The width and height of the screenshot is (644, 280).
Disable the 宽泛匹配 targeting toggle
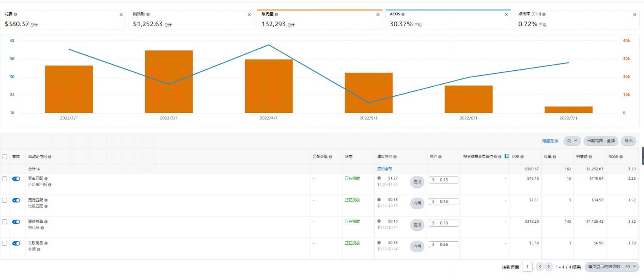tap(16, 200)
